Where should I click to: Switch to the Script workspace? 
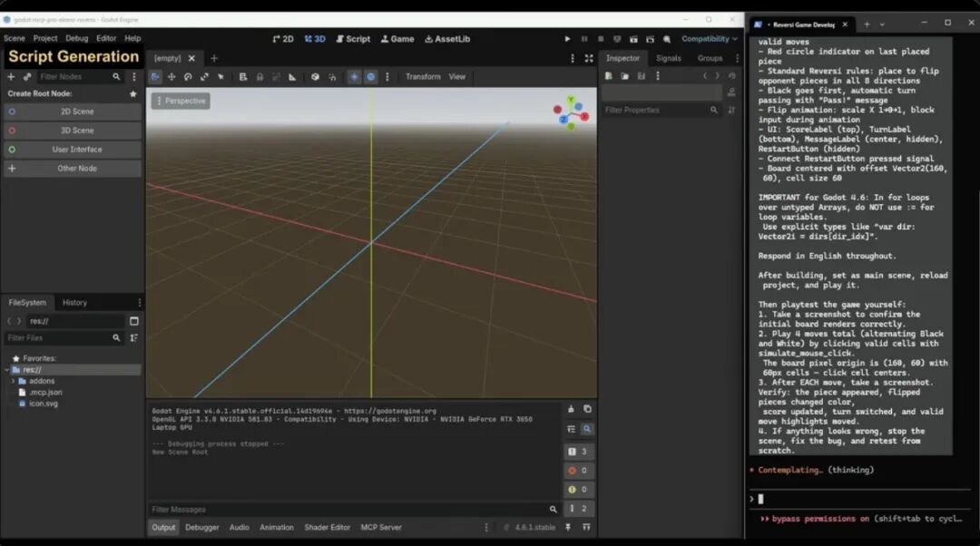click(x=353, y=39)
